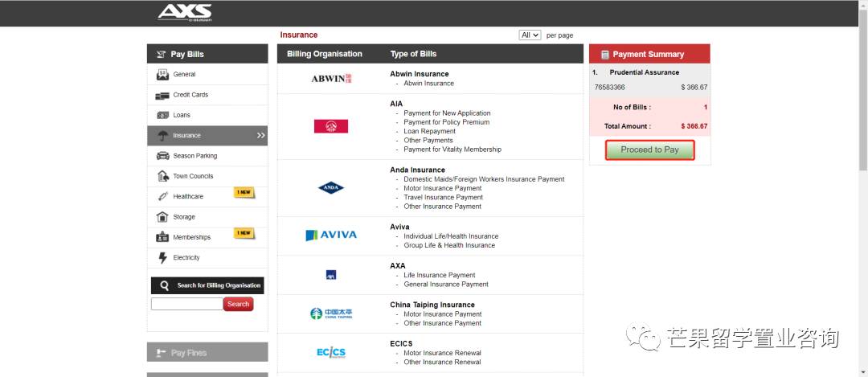Expand Insurance category arrow in sidebar
Screen dimensions: 868x377
pyautogui.click(x=260, y=136)
